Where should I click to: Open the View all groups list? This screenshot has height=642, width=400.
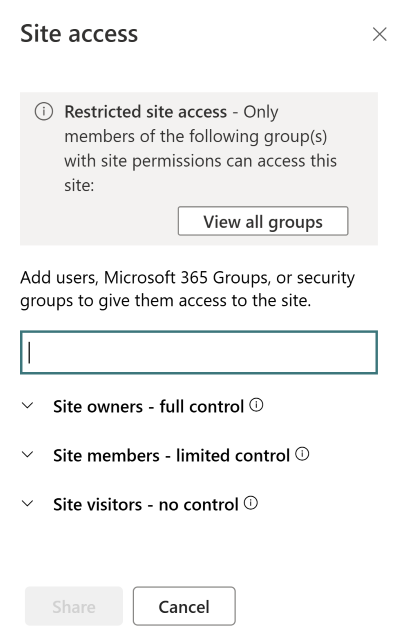click(x=263, y=221)
